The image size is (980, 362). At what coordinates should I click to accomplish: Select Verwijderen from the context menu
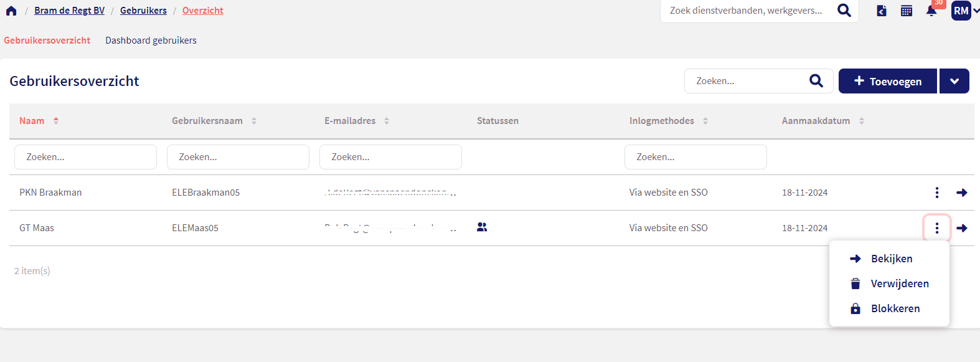(899, 283)
